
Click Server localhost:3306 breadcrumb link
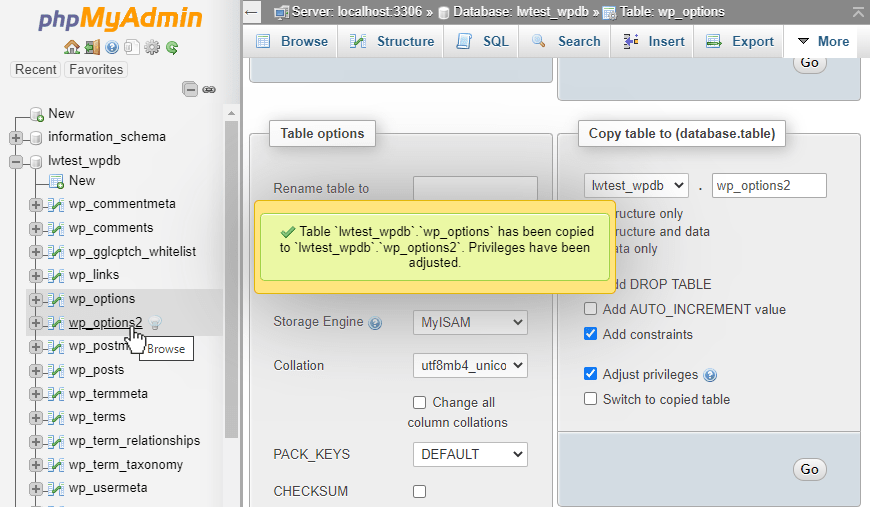pos(357,12)
